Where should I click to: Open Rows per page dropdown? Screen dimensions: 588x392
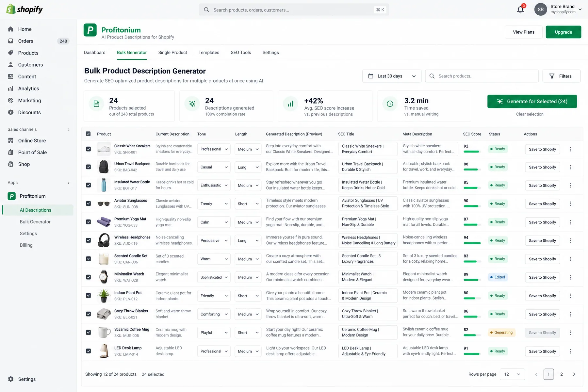512,374
